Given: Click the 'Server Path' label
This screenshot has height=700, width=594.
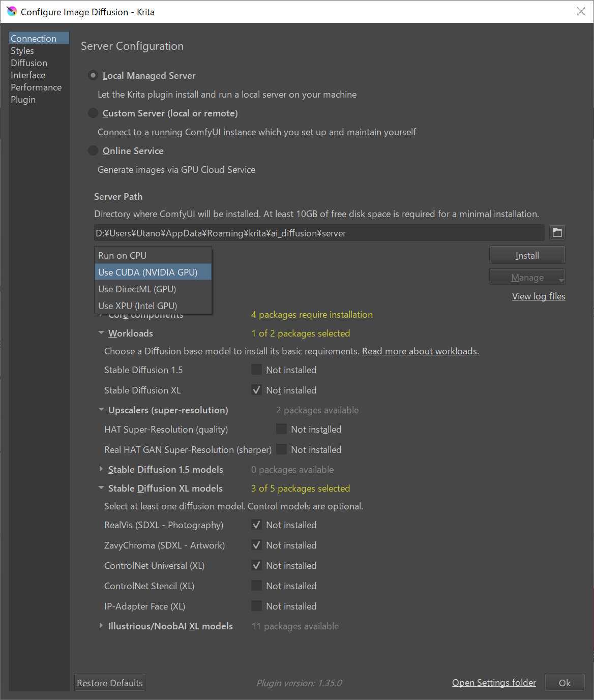Looking at the screenshot, I should pyautogui.click(x=118, y=197).
